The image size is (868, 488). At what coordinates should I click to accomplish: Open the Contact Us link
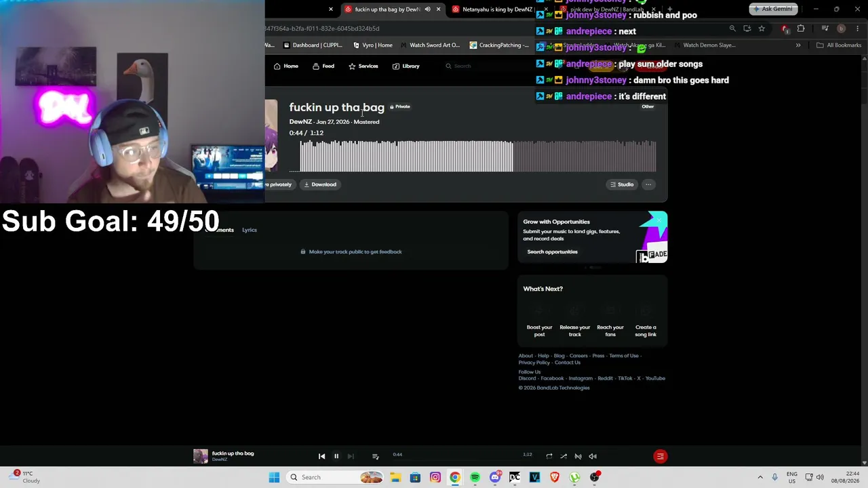(x=568, y=363)
